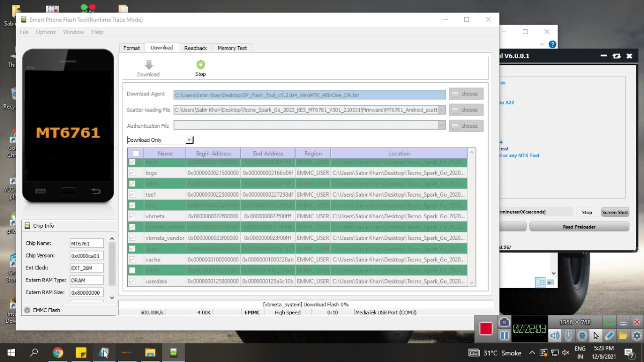Viewport: 644px width, 362px height.
Task: Open the notification center icon
Action: (x=629, y=352)
